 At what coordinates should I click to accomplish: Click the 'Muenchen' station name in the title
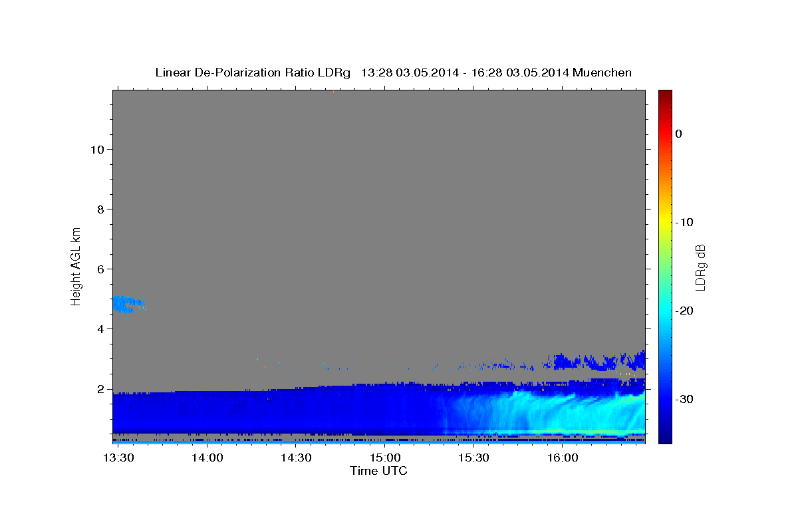(x=602, y=72)
